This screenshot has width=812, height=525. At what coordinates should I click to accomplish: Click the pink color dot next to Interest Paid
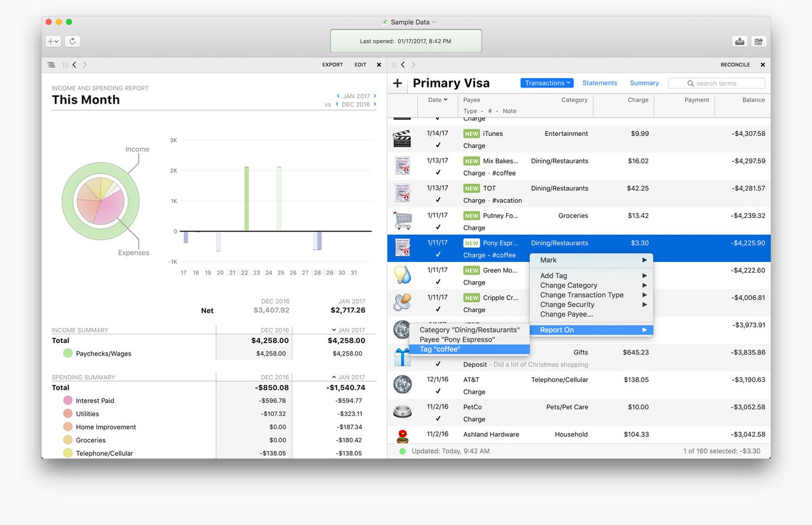pos(68,401)
